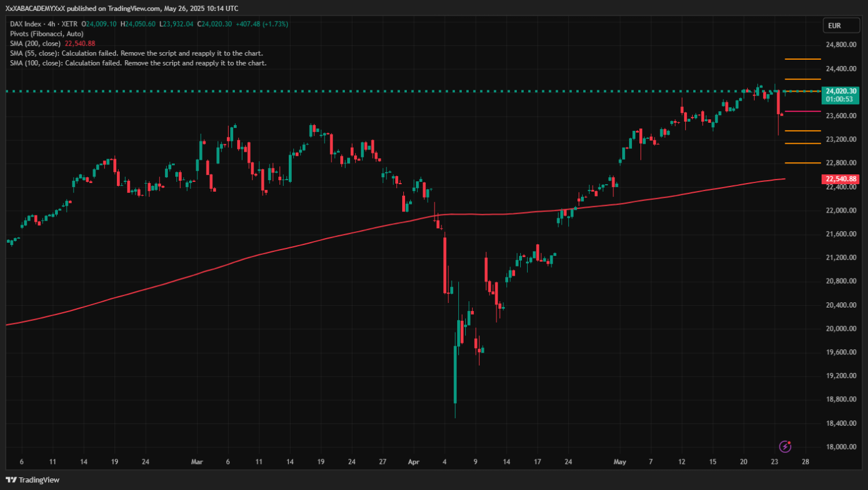868x490 pixels.
Task: Click the 20,000.00 level on price scale
Action: tap(841, 328)
